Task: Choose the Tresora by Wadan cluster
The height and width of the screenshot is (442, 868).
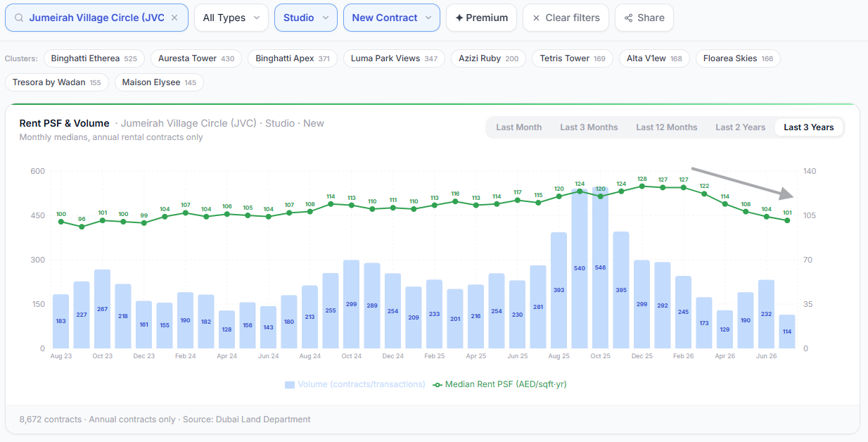Action: [x=57, y=82]
